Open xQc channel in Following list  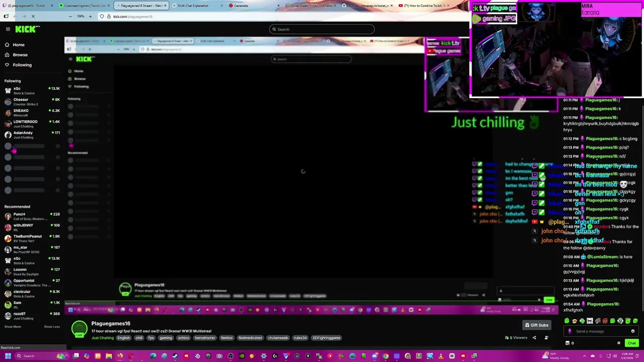pos(32,90)
